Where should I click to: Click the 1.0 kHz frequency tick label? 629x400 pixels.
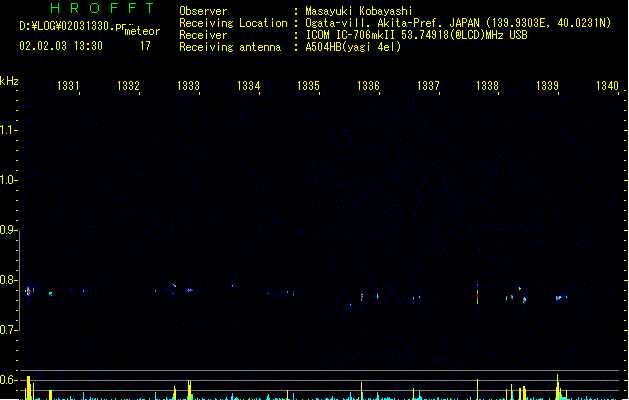(7, 179)
